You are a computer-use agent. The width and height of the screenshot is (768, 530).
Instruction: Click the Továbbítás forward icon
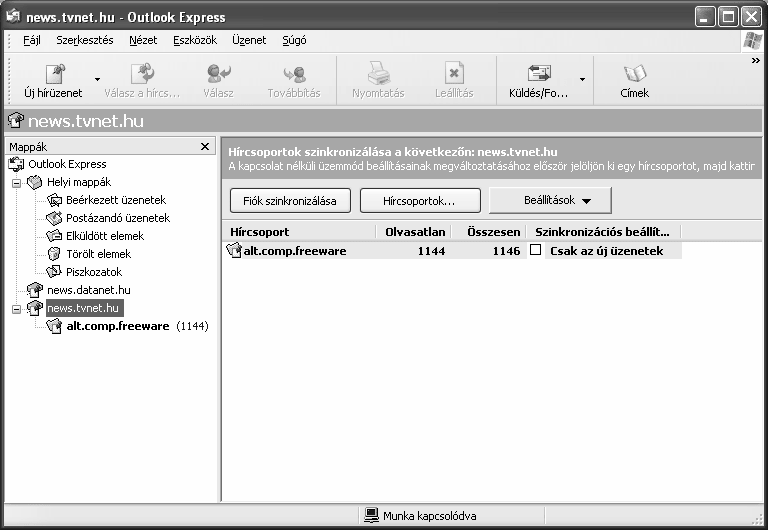pyautogui.click(x=294, y=74)
